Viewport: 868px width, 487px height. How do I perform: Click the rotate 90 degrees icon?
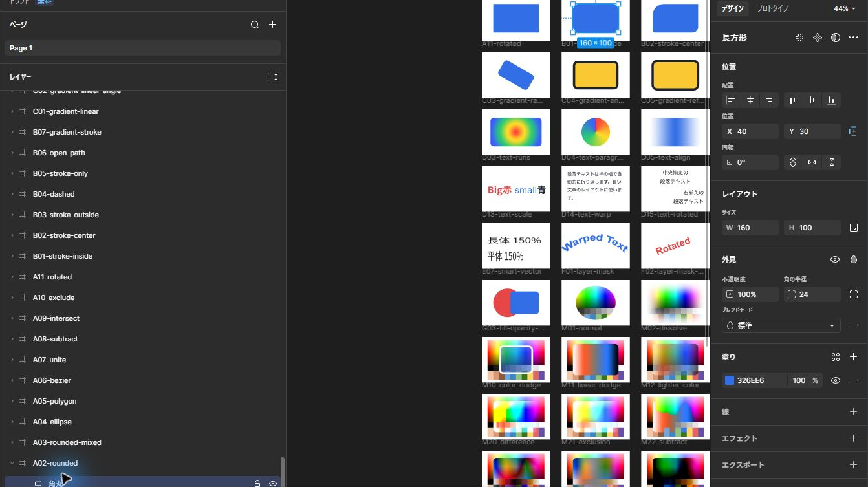point(793,162)
